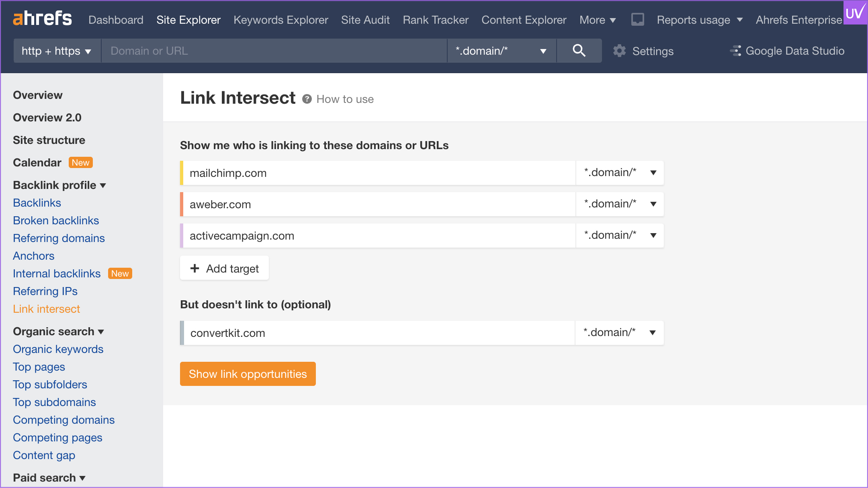
Task: Go to Dashboard
Action: click(x=116, y=20)
